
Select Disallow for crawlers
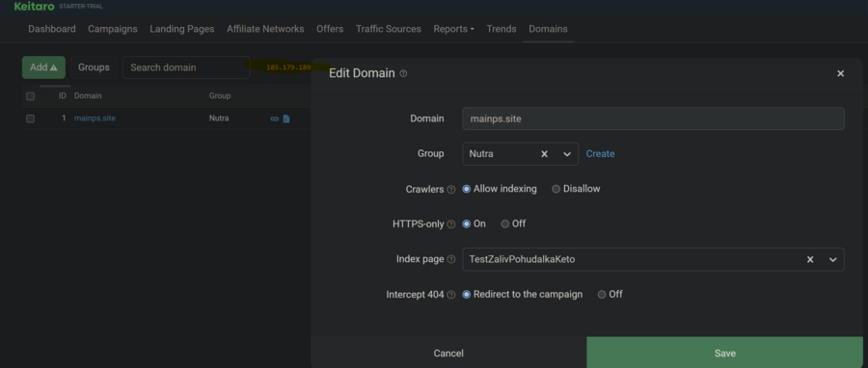click(556, 189)
